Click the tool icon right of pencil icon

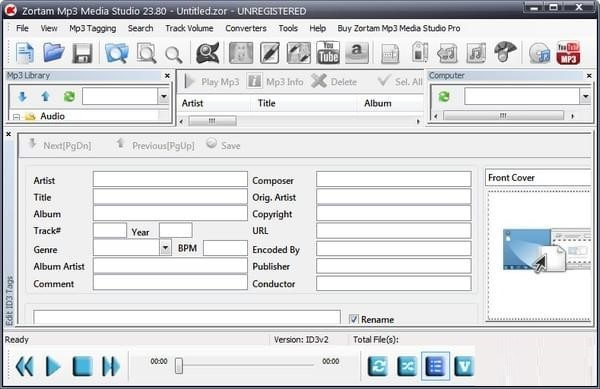click(299, 53)
